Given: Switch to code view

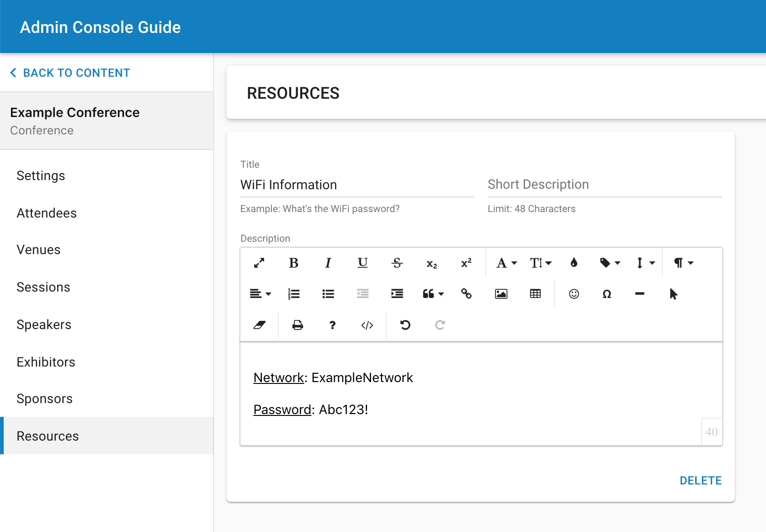Looking at the screenshot, I should [x=367, y=325].
